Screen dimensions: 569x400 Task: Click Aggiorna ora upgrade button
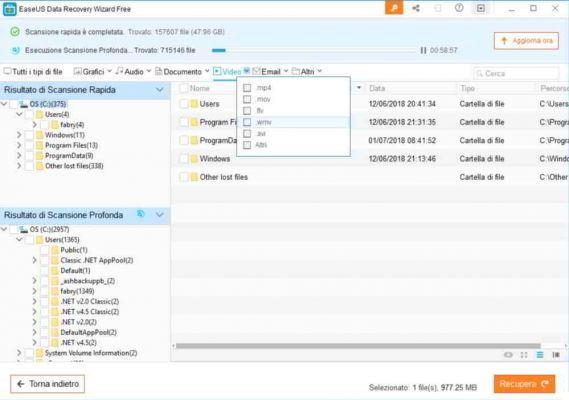(526, 41)
